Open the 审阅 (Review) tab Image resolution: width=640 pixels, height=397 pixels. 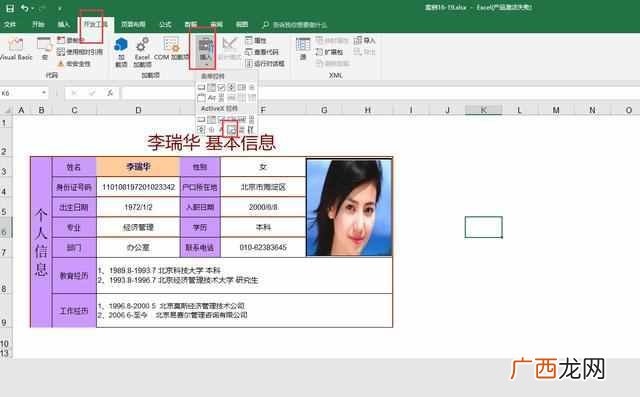click(x=216, y=24)
